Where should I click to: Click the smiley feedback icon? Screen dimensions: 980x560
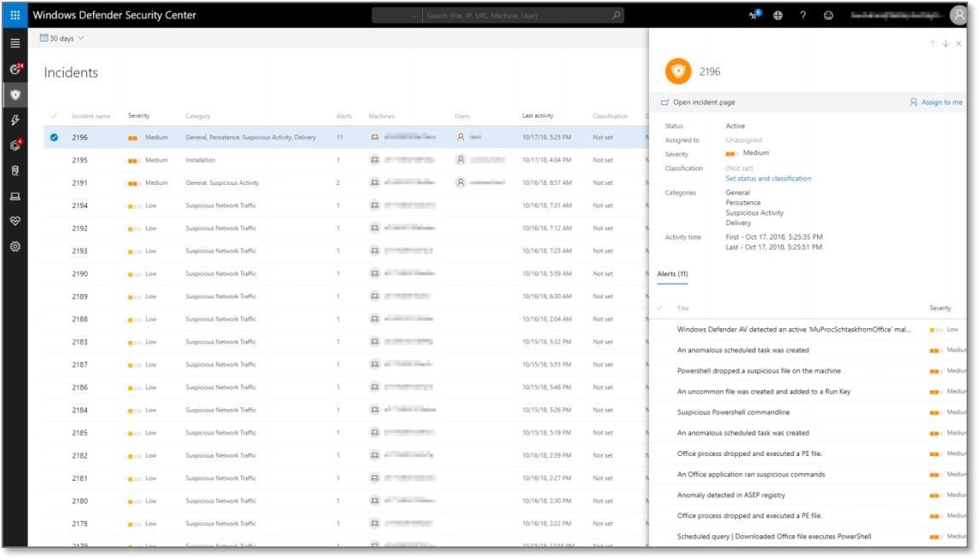828,15
